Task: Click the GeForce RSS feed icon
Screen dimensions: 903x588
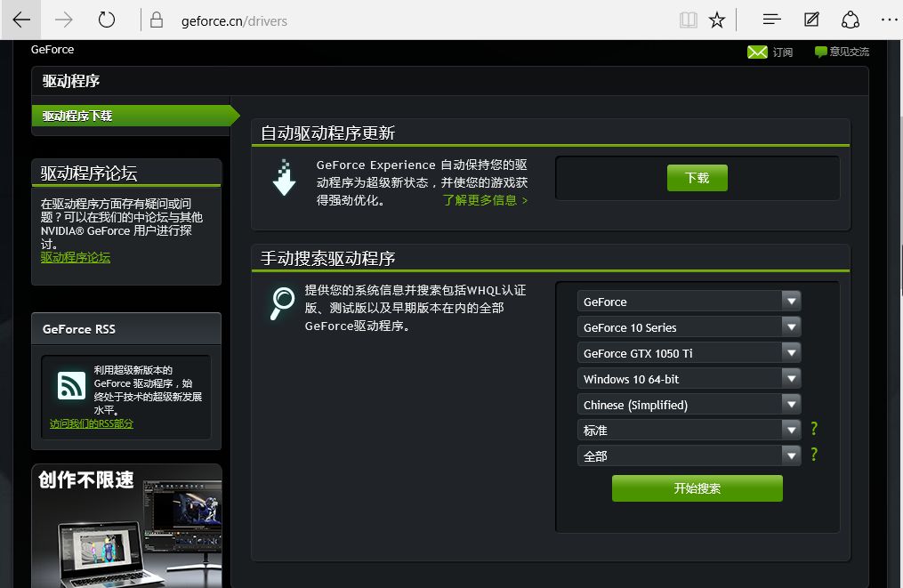Action: pos(71,385)
